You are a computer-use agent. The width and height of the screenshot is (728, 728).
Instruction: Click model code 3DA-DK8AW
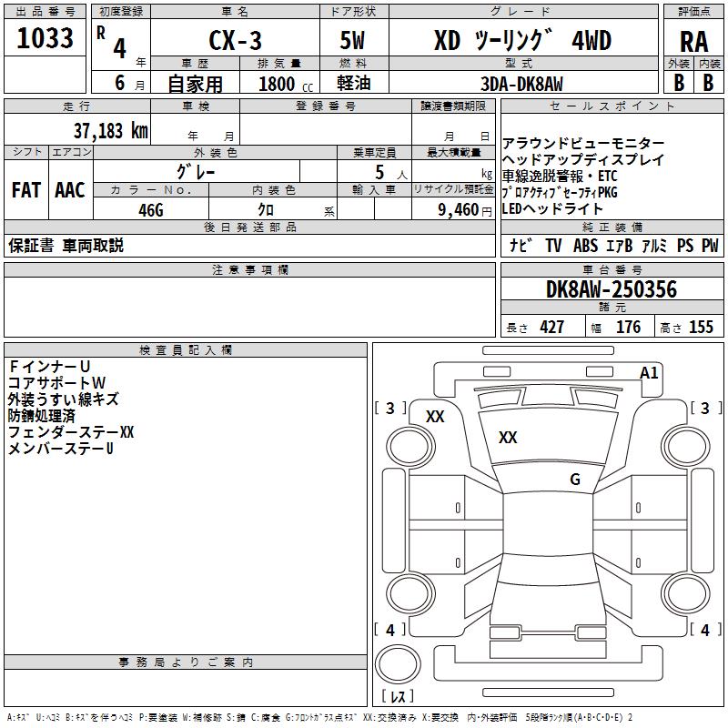(521, 84)
